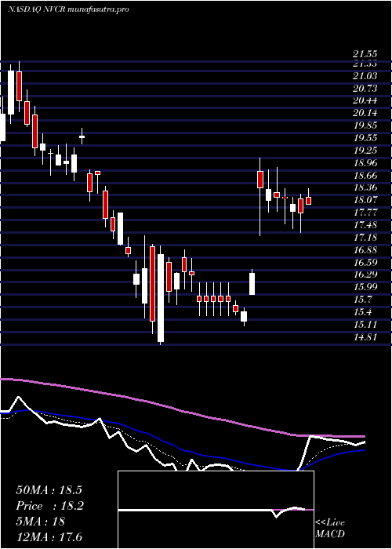
Task: Click the Price : 18.2 readout
Action: pos(49,506)
